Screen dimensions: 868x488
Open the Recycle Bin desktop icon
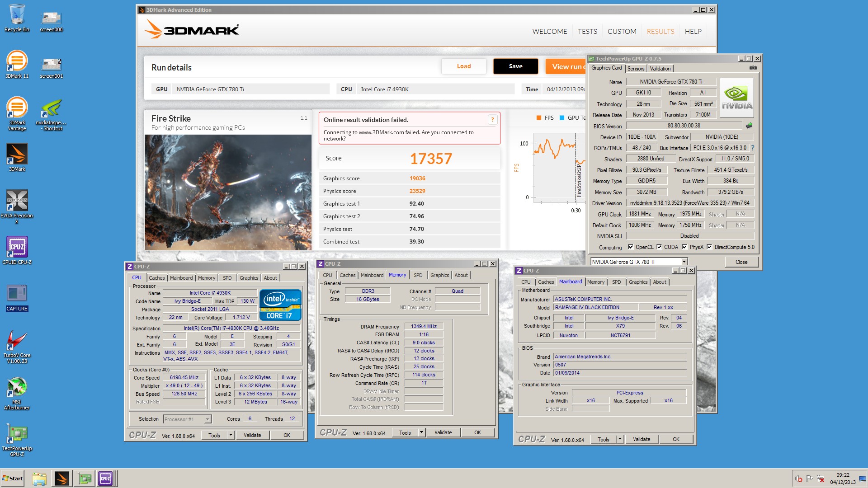[17, 18]
